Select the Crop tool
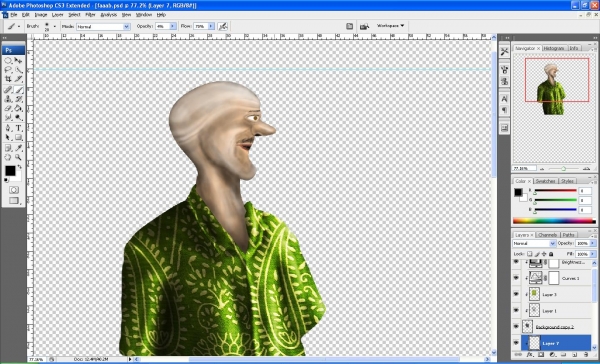This screenshot has width=600, height=364. coord(8,79)
